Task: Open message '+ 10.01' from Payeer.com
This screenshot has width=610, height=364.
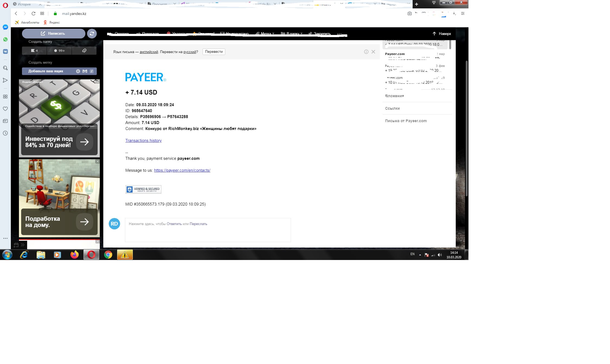Action: coord(415,80)
